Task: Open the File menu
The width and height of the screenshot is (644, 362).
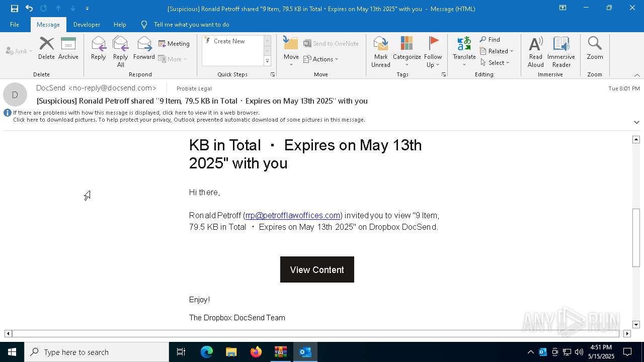Action: (15, 25)
